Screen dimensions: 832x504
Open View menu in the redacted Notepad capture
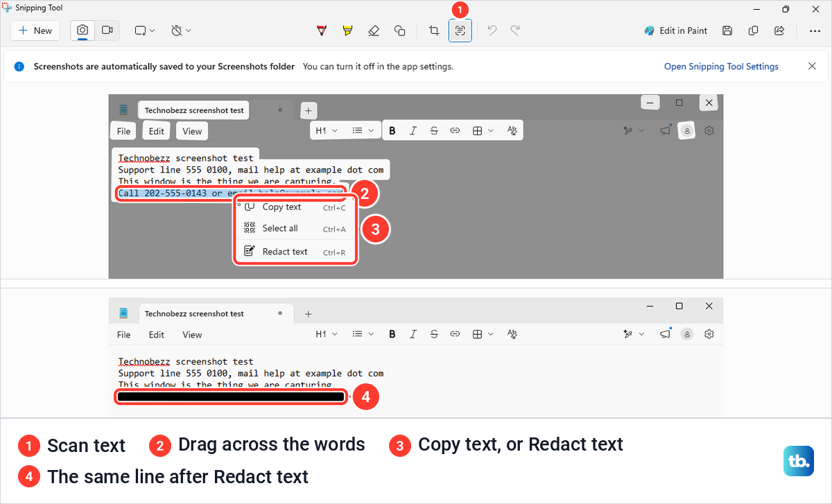192,335
